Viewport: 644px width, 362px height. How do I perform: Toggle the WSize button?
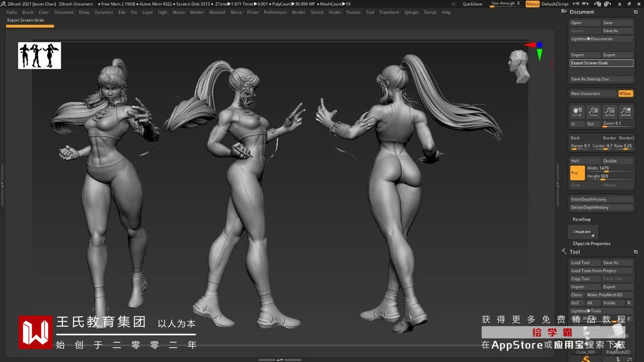pyautogui.click(x=625, y=94)
